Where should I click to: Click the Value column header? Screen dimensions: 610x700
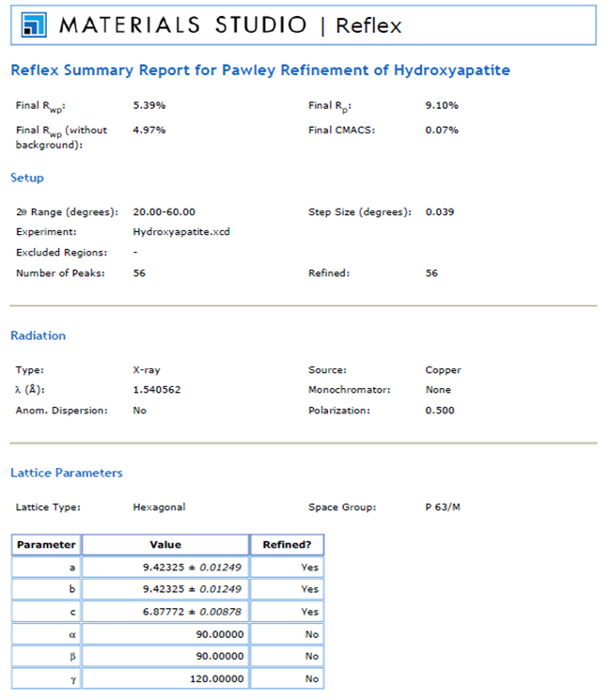pyautogui.click(x=165, y=544)
